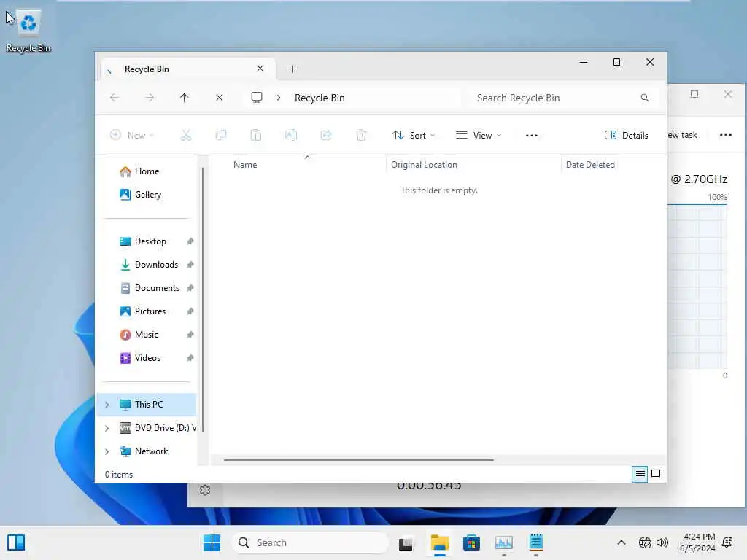Image resolution: width=747 pixels, height=560 pixels.
Task: Click the Search Recycle Bin field
Action: click(x=562, y=98)
